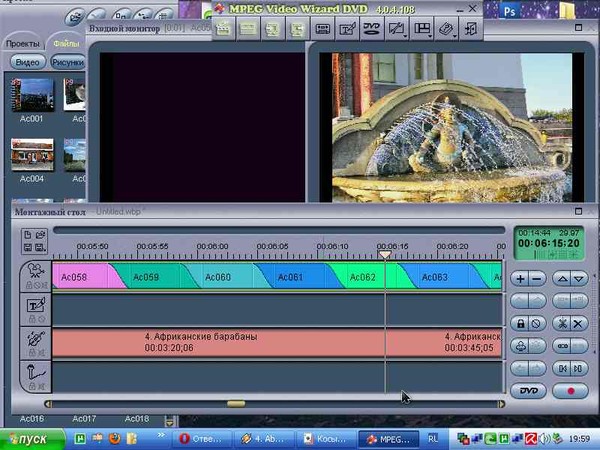Click the filmstrip icon in top toolbar
Image resolution: width=600 pixels, height=450 pixels.
[248, 29]
